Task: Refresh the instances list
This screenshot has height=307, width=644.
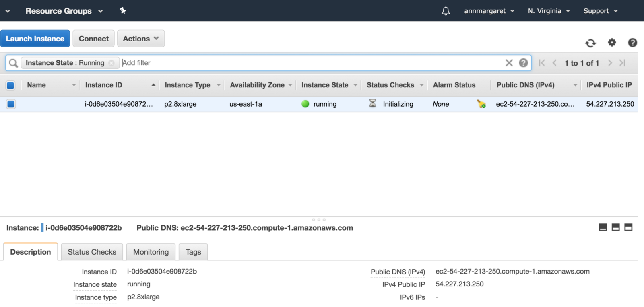Action: 590,43
